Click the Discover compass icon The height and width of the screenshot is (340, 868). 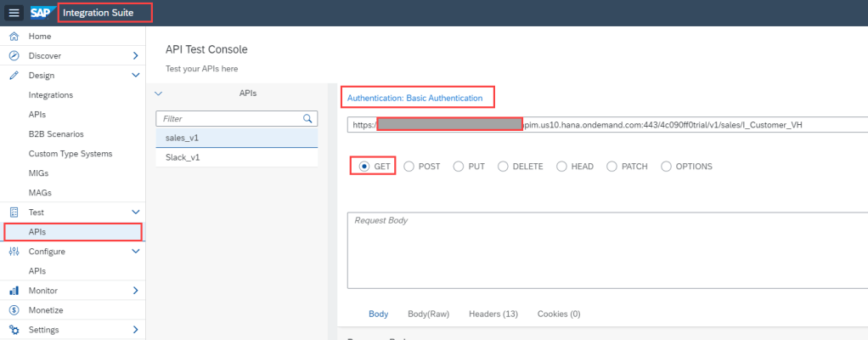[14, 56]
